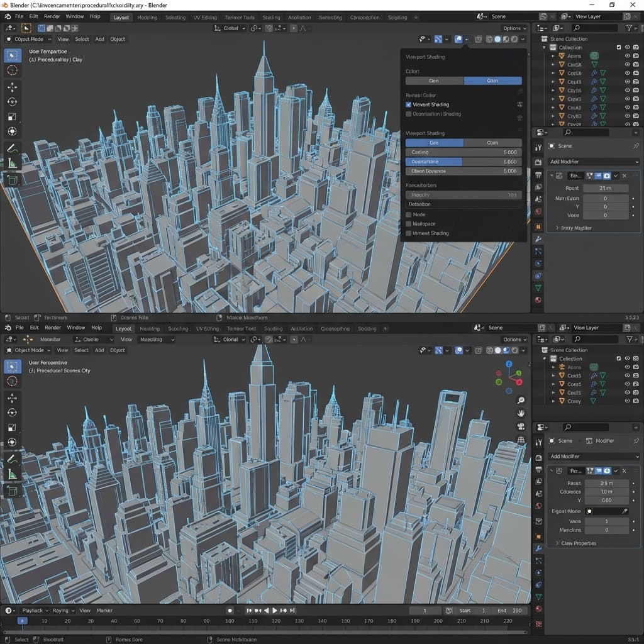Enable the Mode checkbox in the shading popover
Image resolution: width=644 pixels, height=644 pixels.
coord(409,214)
